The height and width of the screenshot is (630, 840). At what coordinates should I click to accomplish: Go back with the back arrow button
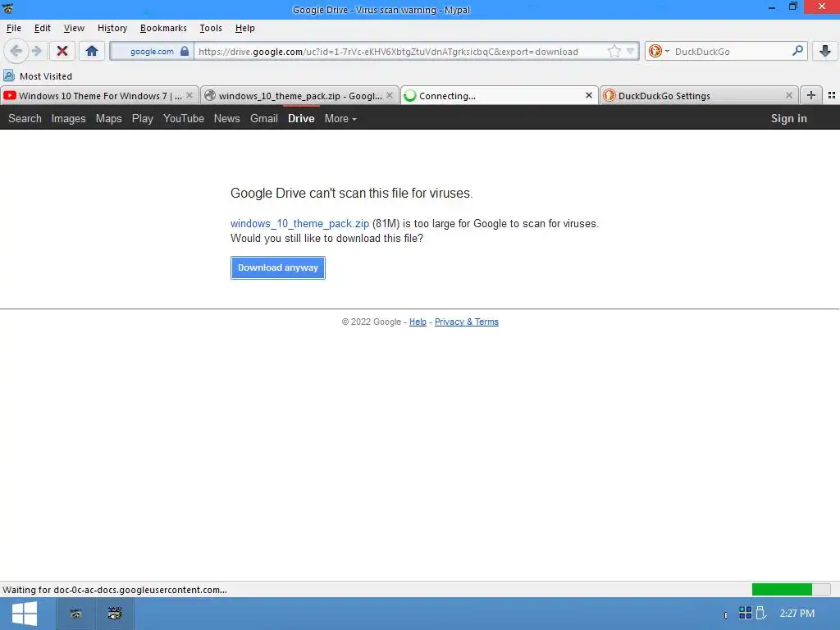tap(16, 52)
